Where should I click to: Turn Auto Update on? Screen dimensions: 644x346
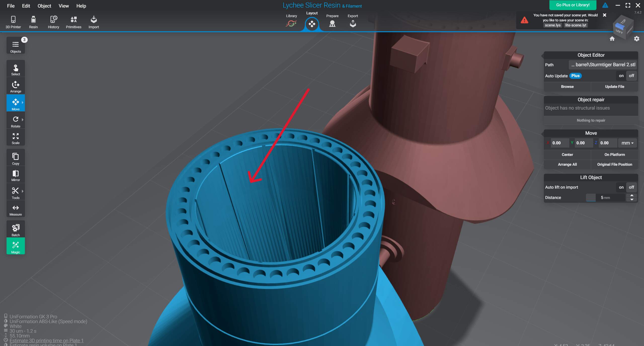[x=621, y=76]
